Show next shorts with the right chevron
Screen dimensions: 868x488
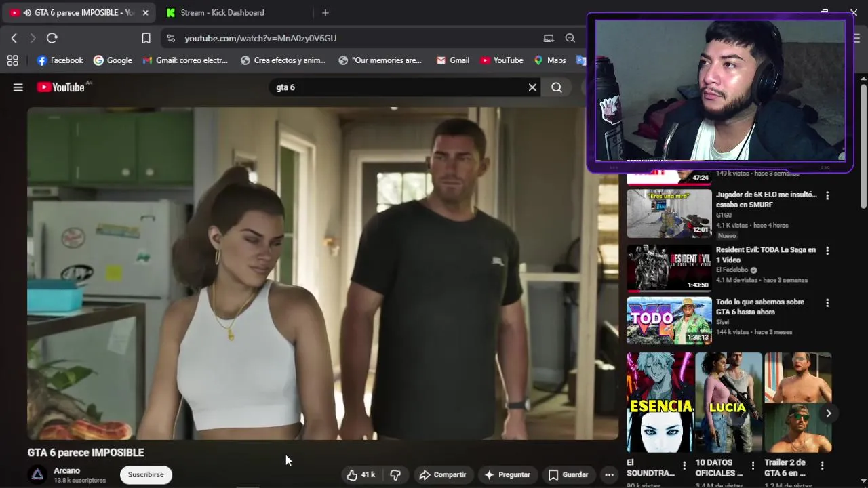(828, 413)
